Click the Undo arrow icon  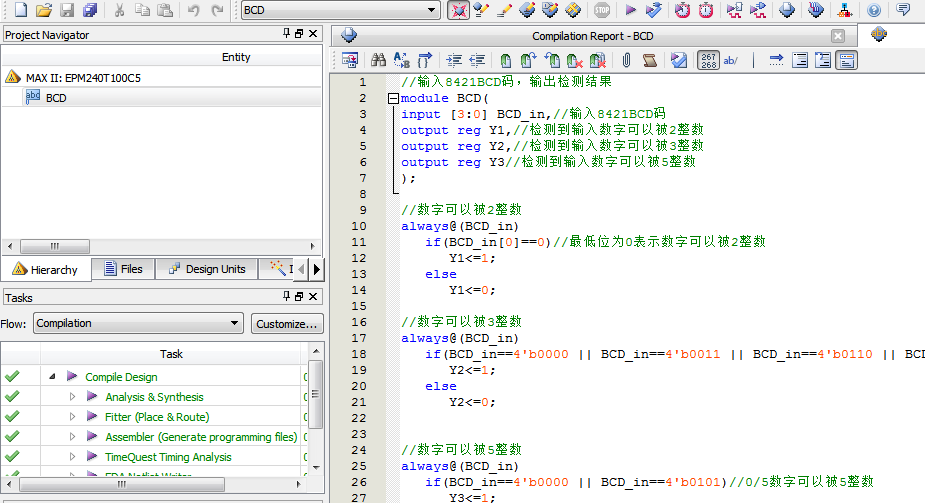point(193,11)
